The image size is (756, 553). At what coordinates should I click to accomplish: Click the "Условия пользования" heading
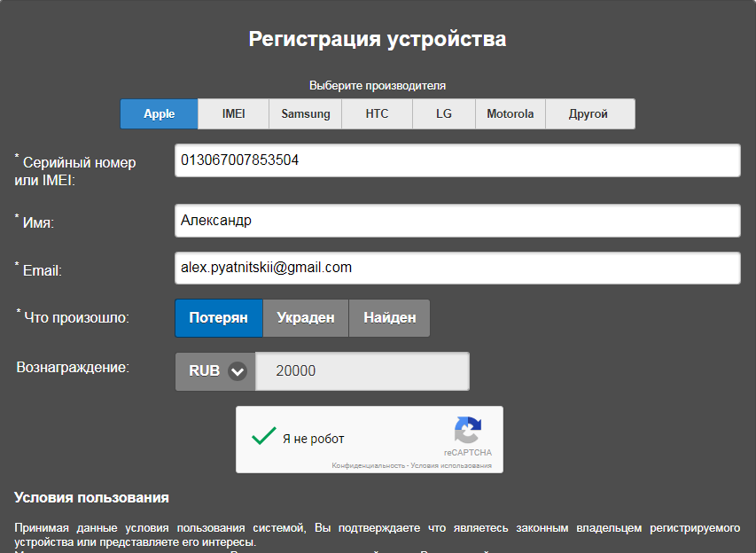pos(91,498)
